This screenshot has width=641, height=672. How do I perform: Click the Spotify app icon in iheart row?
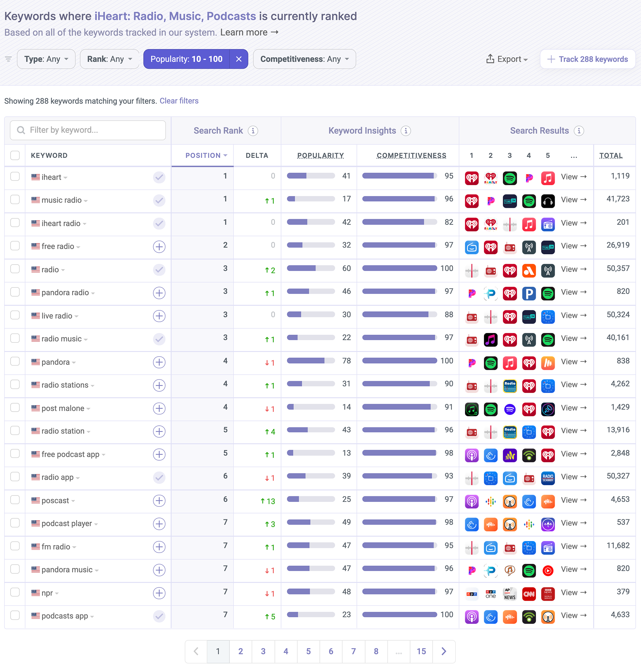510,178
